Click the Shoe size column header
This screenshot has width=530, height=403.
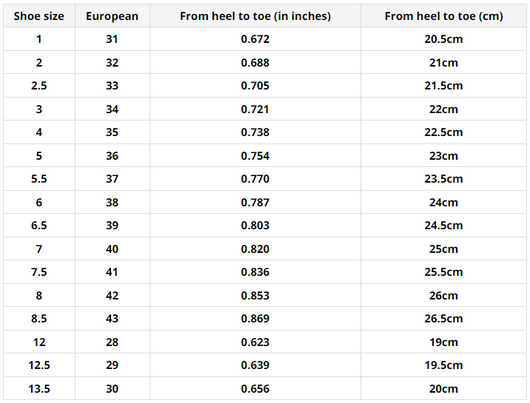(39, 16)
